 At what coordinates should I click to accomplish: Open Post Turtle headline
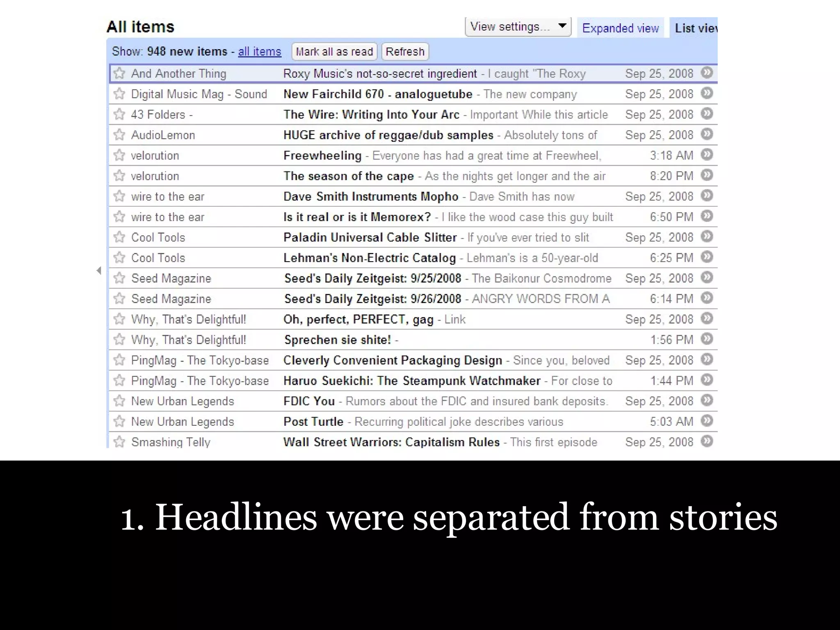[313, 422]
